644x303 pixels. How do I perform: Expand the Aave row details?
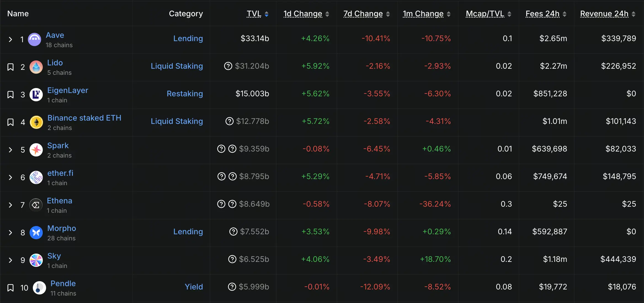point(10,39)
